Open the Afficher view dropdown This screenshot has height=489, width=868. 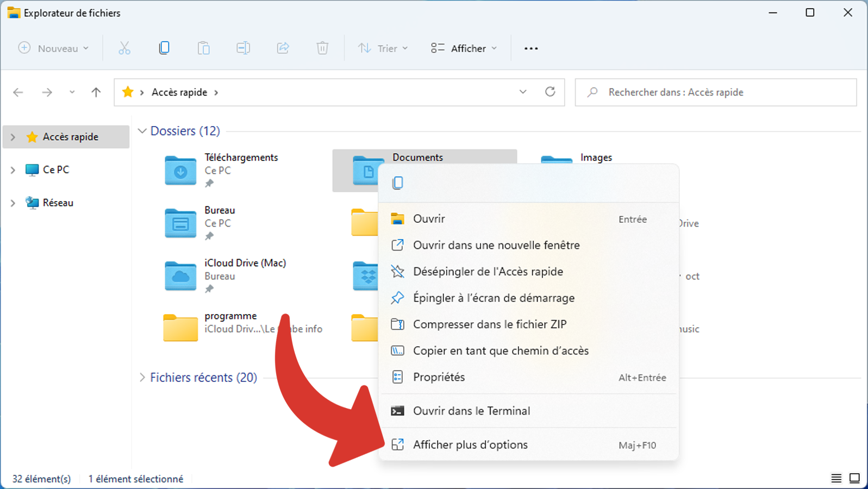point(464,48)
